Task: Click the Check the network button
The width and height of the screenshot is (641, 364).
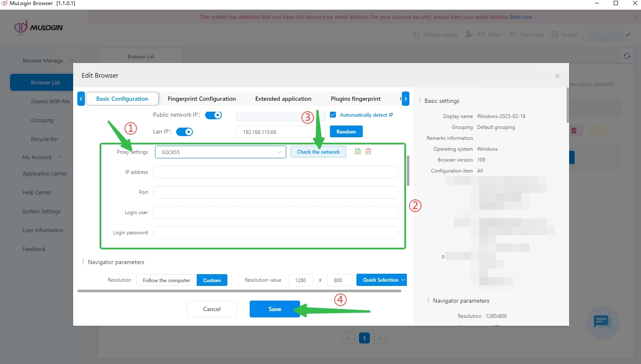Action: pyautogui.click(x=318, y=152)
